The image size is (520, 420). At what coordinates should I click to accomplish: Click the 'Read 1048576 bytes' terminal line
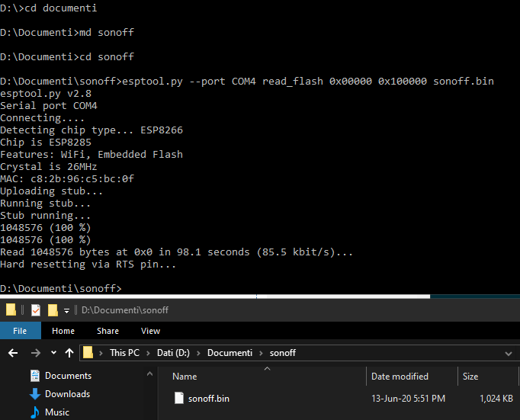click(176, 252)
